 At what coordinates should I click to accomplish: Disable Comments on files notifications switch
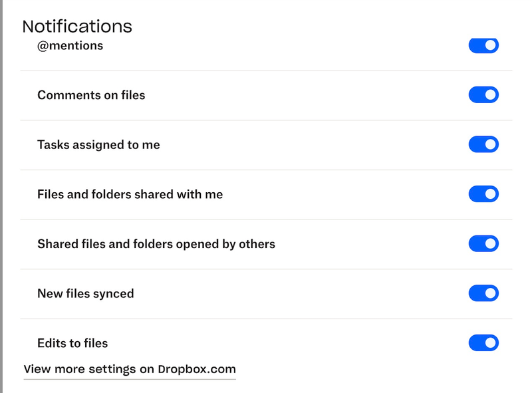click(x=483, y=95)
